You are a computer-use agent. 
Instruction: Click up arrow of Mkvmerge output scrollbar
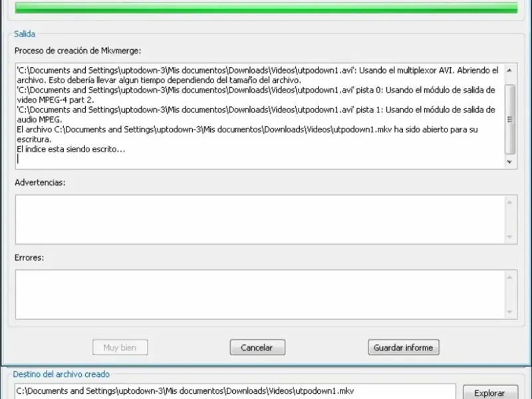tap(509, 70)
